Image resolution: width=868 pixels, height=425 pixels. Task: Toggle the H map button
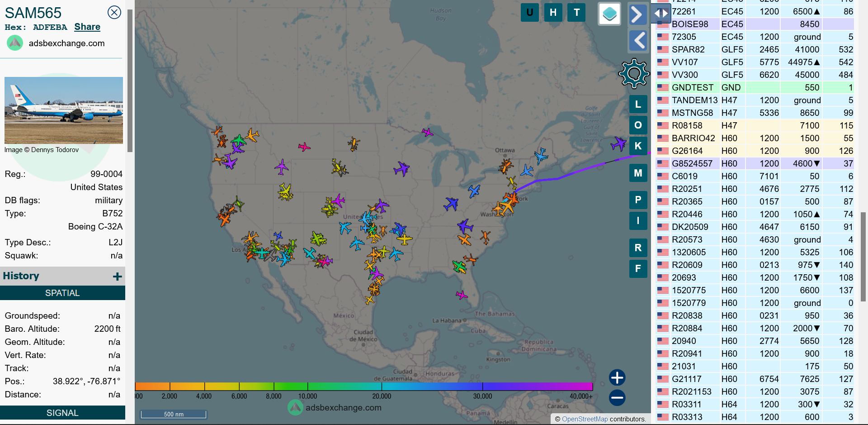pos(553,12)
